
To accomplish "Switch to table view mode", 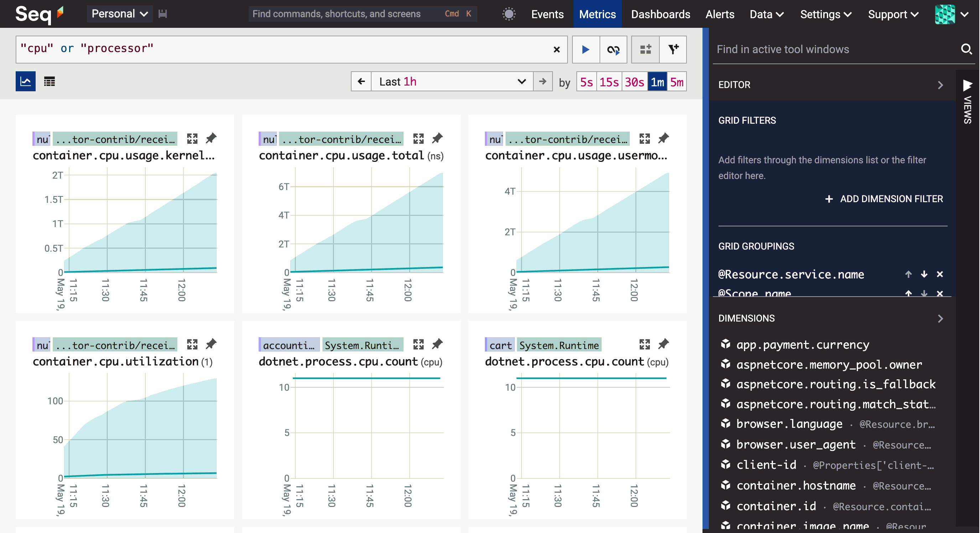I will point(50,81).
